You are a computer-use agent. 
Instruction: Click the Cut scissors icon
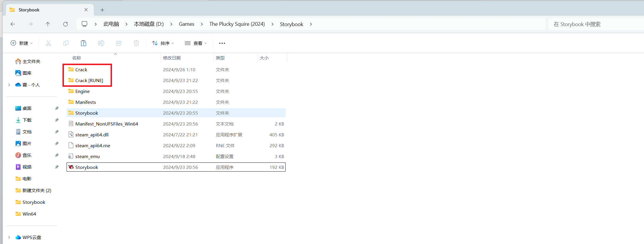point(48,43)
